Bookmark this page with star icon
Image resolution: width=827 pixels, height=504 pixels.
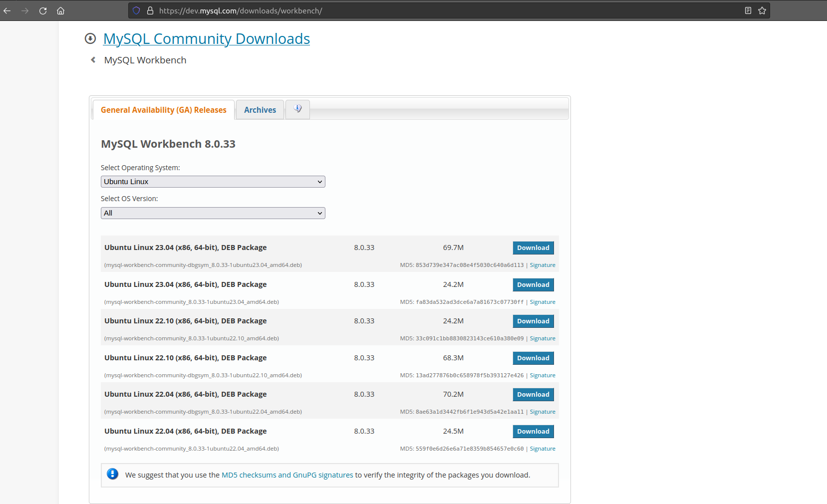[x=762, y=10]
